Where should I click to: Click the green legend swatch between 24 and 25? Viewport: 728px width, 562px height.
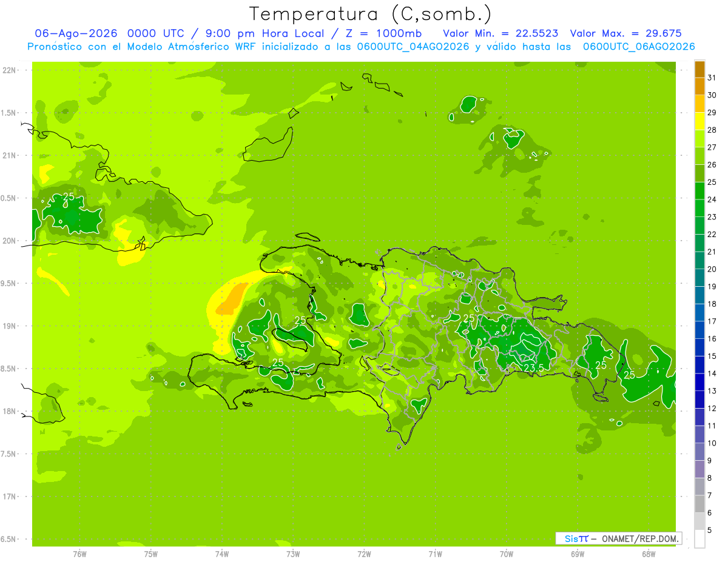699,190
